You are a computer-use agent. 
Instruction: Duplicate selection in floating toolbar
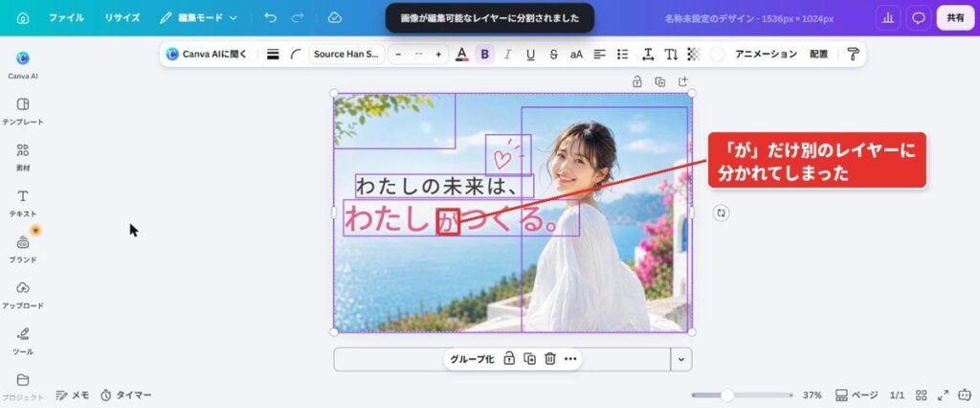tap(529, 359)
